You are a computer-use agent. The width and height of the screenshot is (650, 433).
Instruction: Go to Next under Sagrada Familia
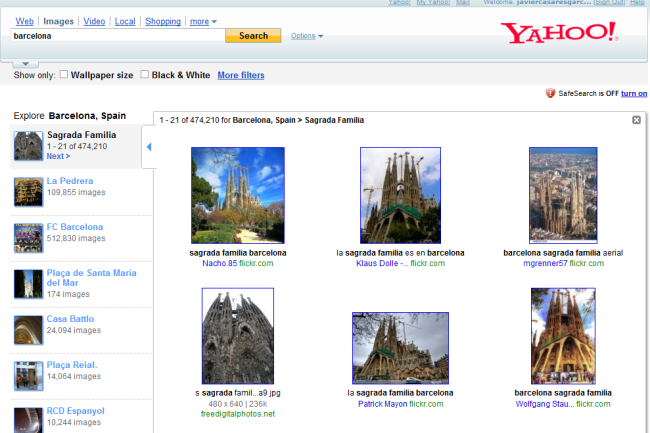click(x=58, y=156)
